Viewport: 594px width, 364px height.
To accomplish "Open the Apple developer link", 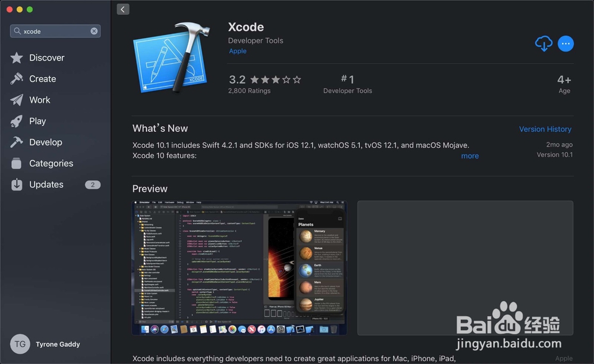I will point(238,50).
